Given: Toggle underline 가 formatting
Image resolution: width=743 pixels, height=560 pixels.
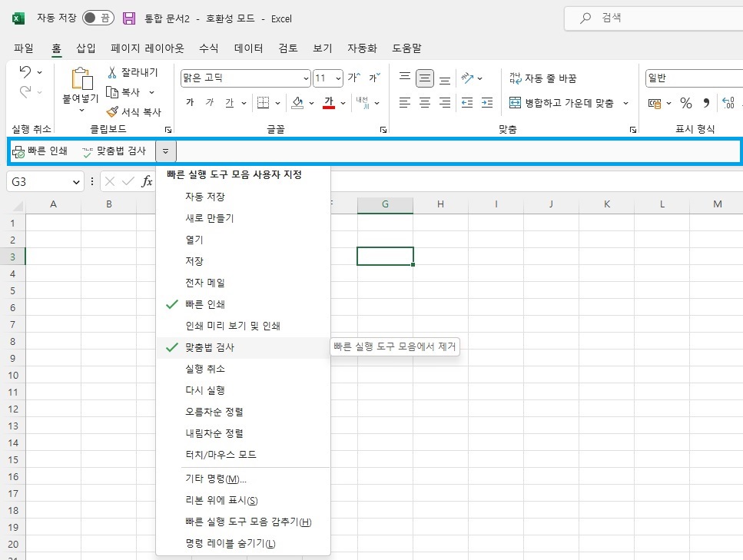Looking at the screenshot, I should point(229,102).
